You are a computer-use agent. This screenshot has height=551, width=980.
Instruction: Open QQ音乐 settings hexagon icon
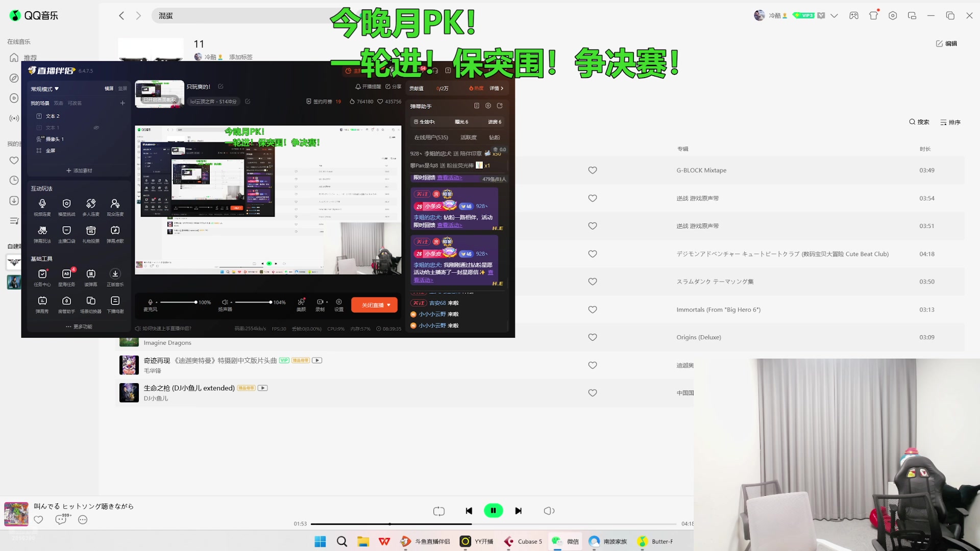pos(893,15)
